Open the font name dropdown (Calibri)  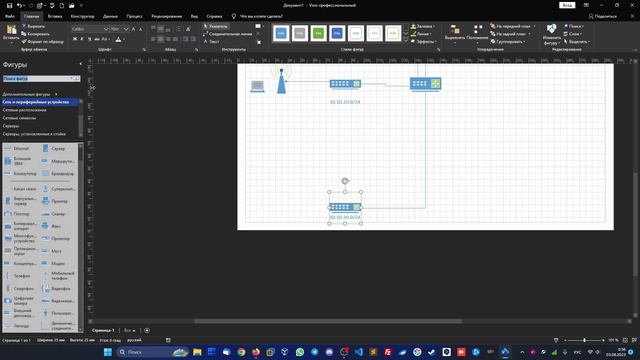click(106, 29)
